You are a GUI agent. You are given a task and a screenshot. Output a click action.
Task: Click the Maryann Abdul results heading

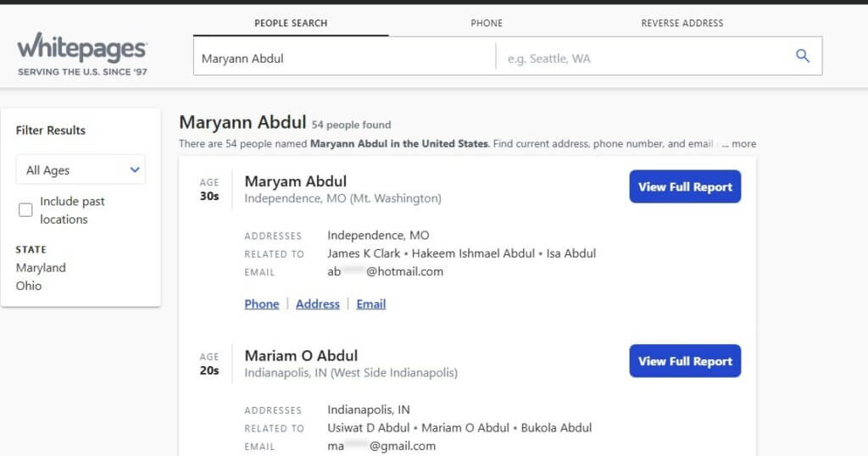coord(242,123)
